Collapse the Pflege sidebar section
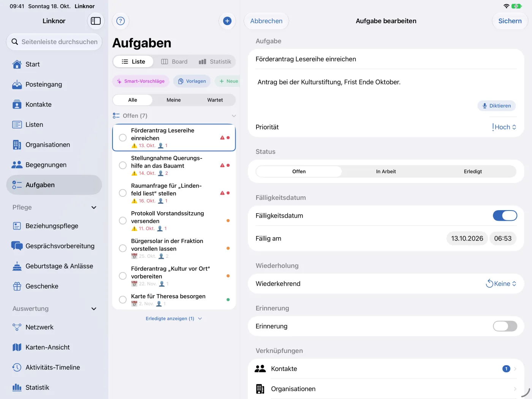 click(94, 207)
